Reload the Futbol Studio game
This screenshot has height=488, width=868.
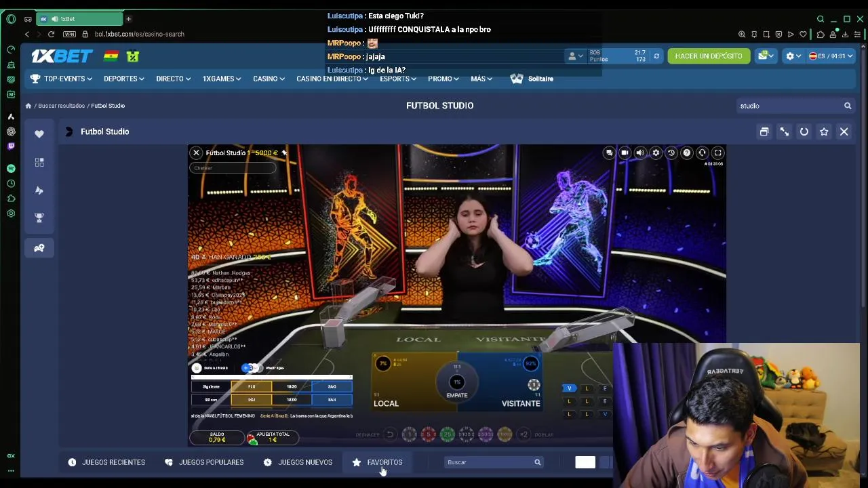804,131
